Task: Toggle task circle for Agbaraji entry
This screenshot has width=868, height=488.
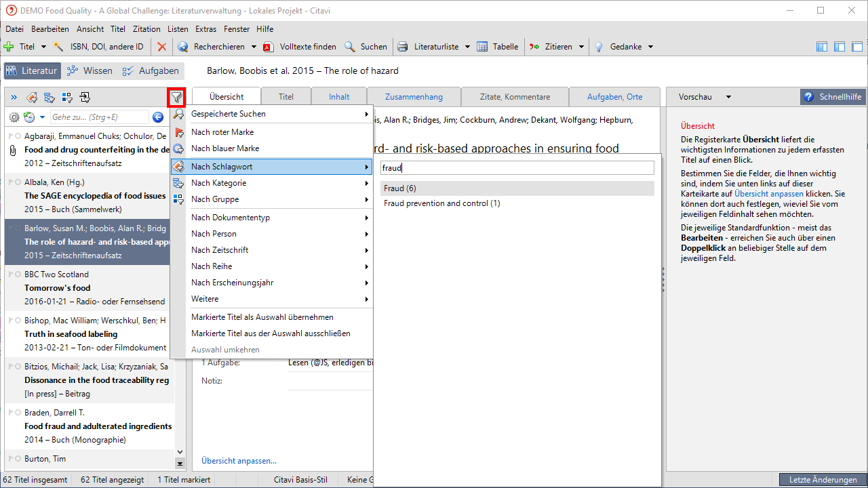Action: 18,136
